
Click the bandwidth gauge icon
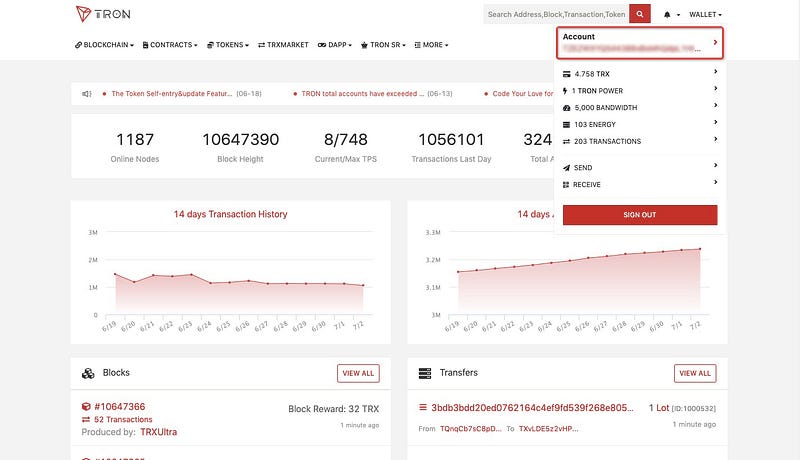tap(566, 108)
